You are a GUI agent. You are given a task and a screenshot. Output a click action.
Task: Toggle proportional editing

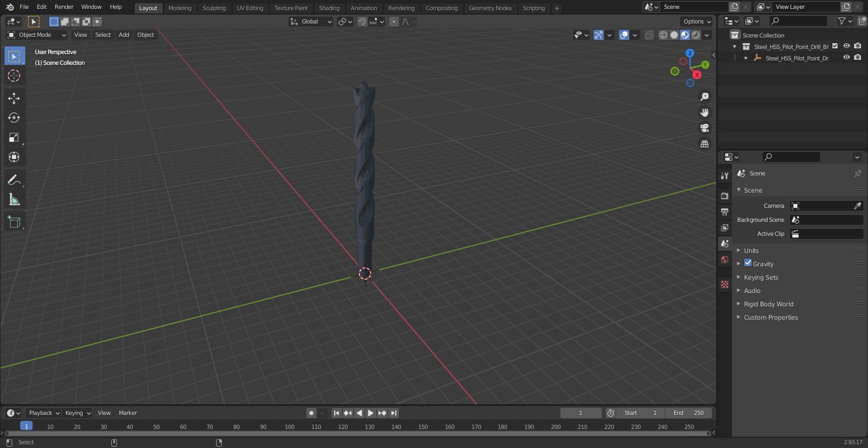[394, 22]
